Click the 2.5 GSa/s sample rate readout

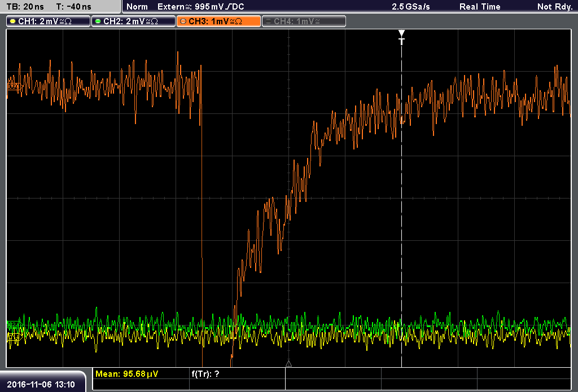[x=411, y=7]
